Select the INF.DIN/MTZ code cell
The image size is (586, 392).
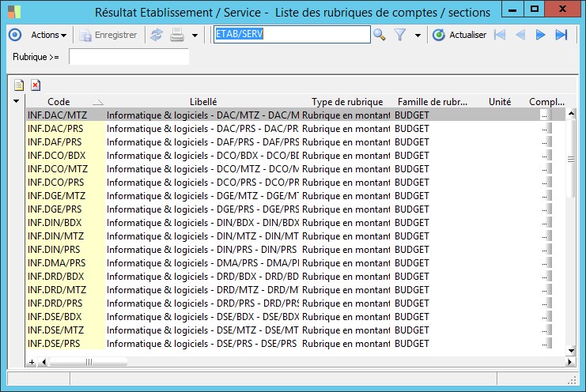click(66, 236)
